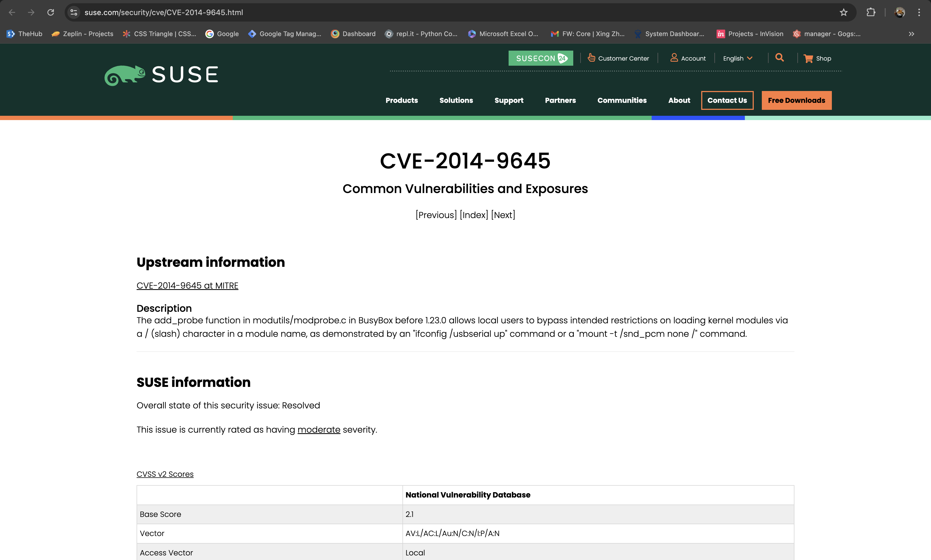Expand the English language dropdown
Screen dimensions: 931x560
[x=738, y=58]
